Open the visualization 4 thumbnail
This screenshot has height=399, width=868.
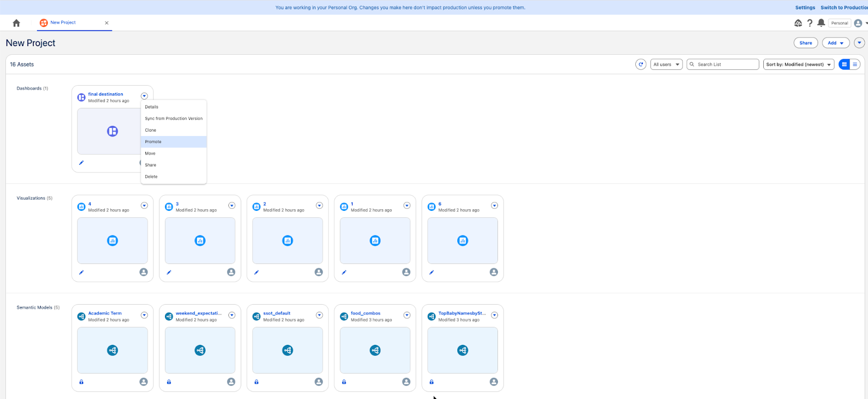(x=112, y=241)
